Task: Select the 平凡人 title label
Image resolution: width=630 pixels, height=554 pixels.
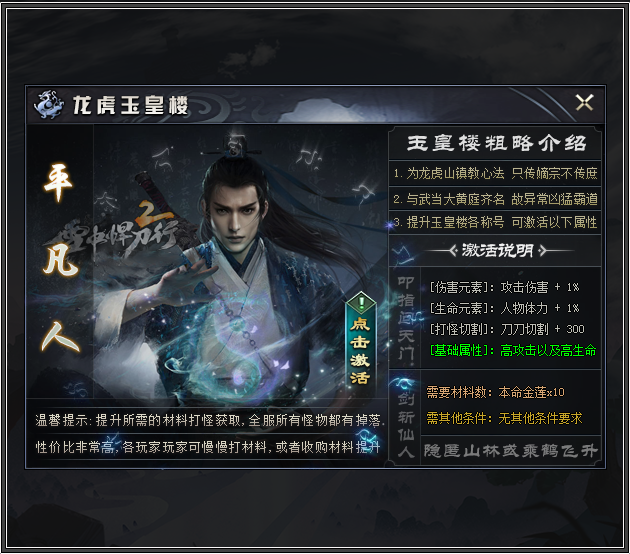Action: [60, 258]
